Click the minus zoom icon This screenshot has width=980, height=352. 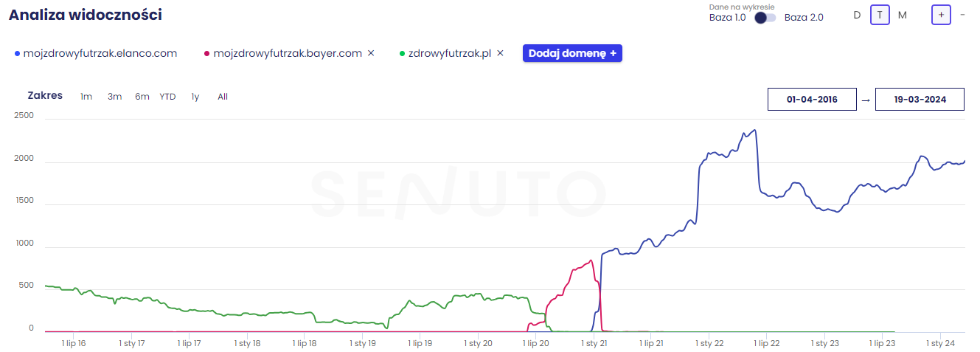click(x=962, y=15)
